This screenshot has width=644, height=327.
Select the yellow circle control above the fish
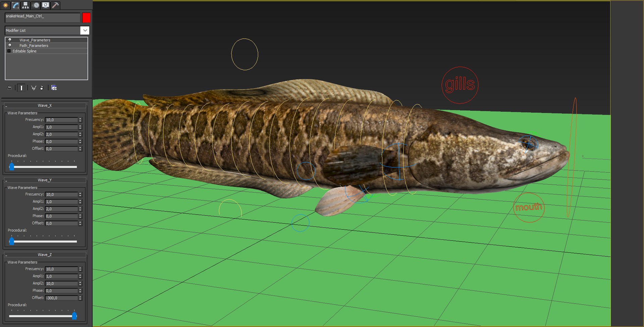click(245, 54)
